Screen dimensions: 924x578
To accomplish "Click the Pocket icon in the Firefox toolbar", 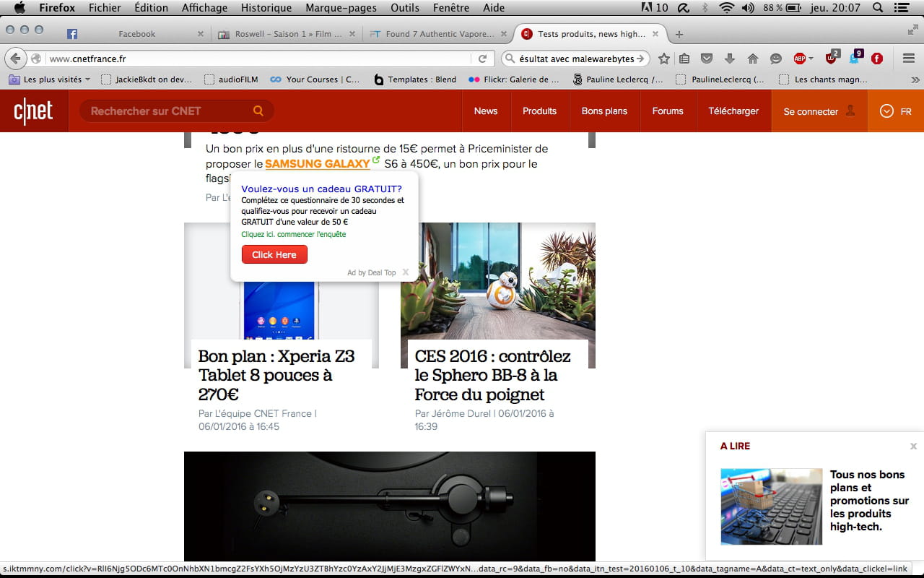I will [707, 59].
